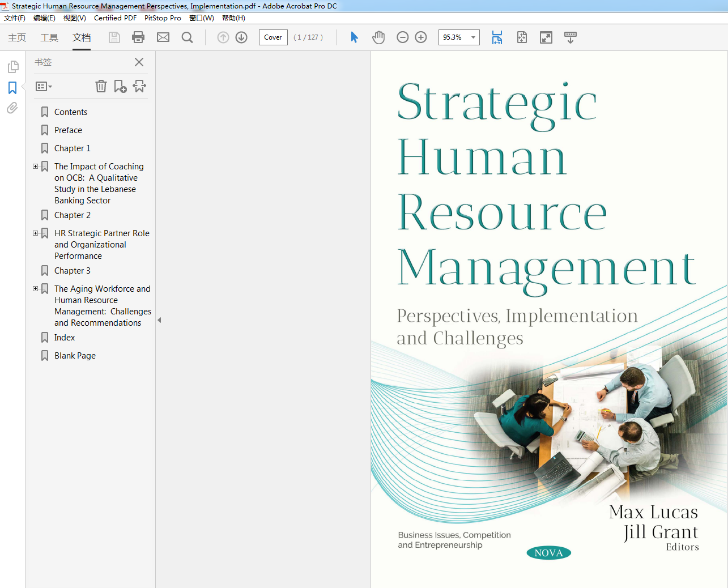Click the Full screen mode icon

[546, 37]
